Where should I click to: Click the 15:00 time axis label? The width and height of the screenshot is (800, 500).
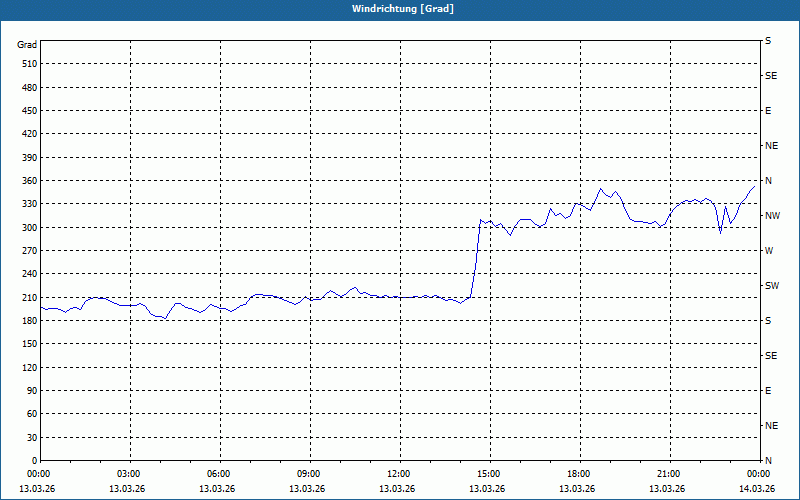pos(487,474)
